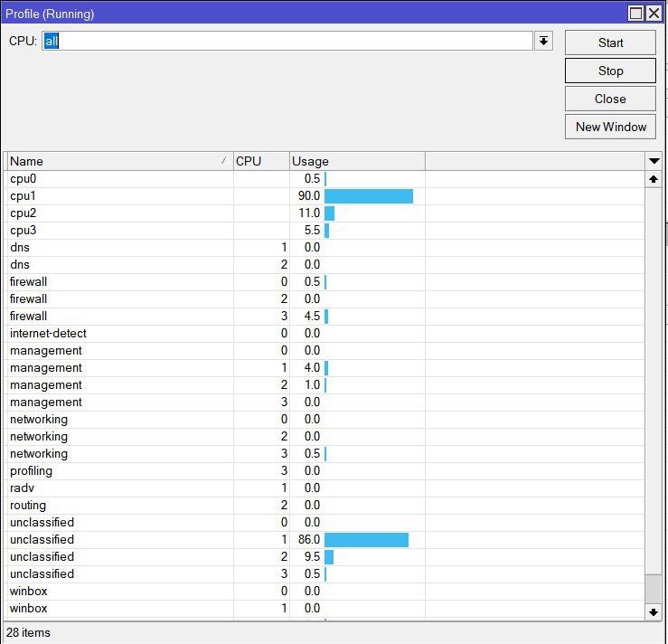The width and height of the screenshot is (668, 644).
Task: Select the networking row on CPU 3
Action: tap(326, 454)
